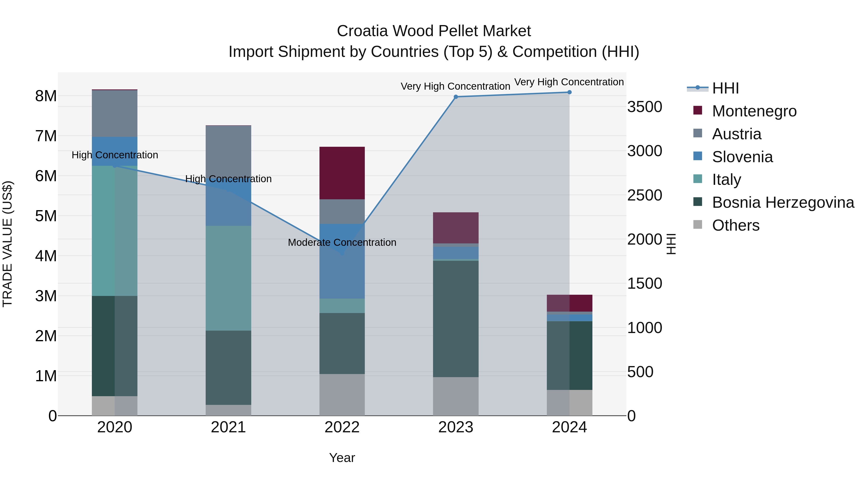Click the 2021 'High Concentration' annotation

tap(229, 179)
